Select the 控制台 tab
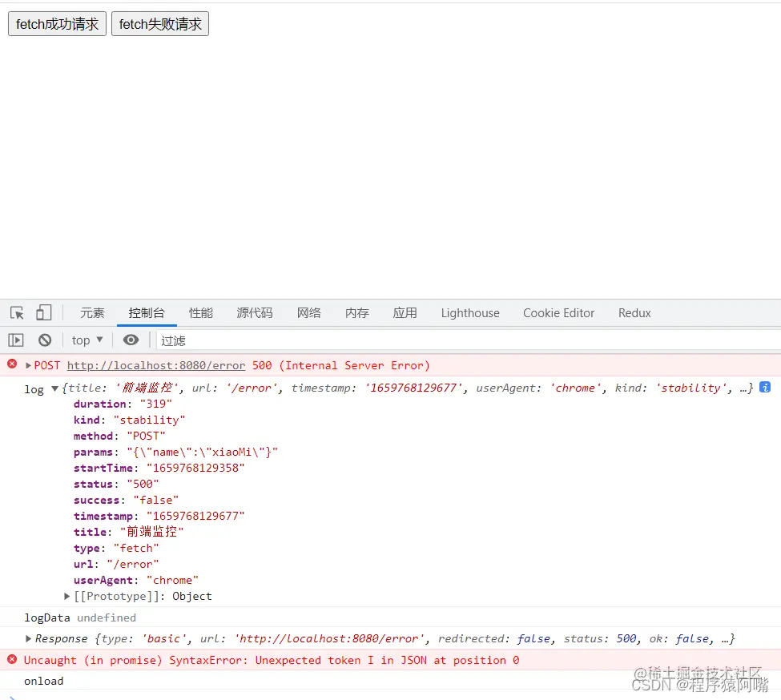The image size is (781, 700). (147, 312)
